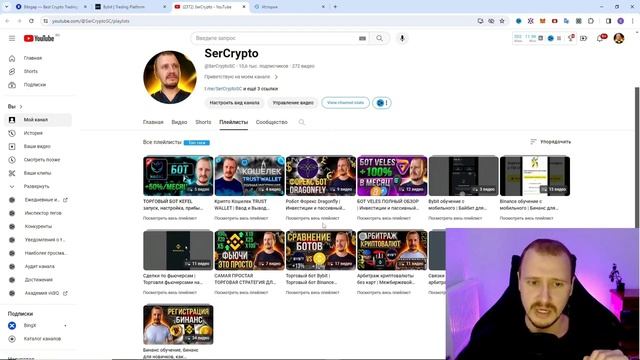Select Мой канал in sidebar
Screen dimensions: 640x360
coord(39,120)
